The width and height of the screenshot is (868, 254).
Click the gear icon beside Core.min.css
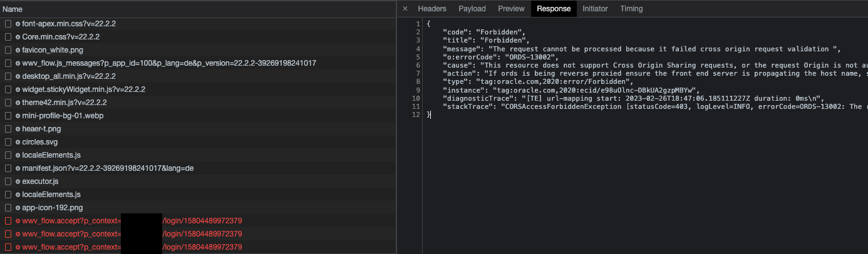(18, 37)
